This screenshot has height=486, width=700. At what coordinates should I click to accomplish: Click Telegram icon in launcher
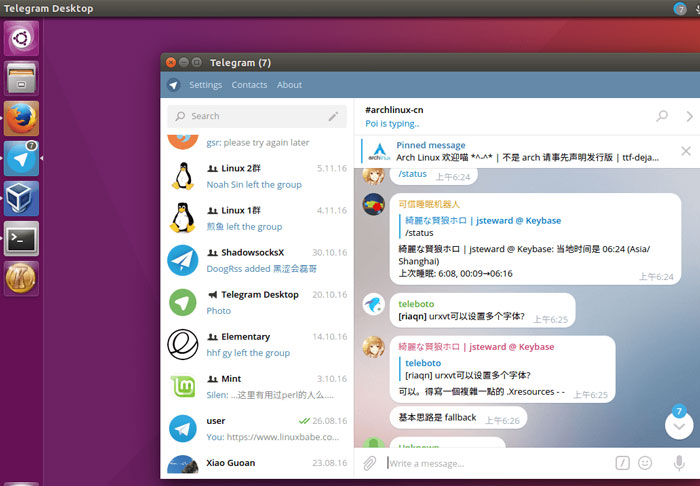pos(21,158)
